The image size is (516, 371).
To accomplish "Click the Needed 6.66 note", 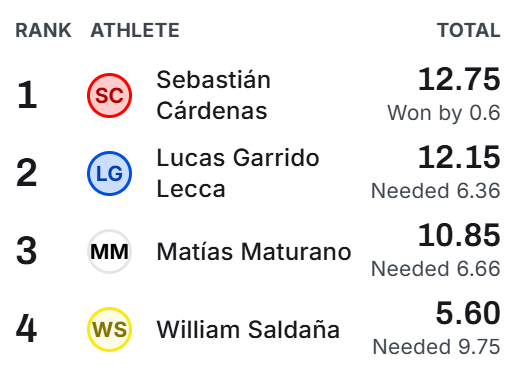I will coord(436,269).
